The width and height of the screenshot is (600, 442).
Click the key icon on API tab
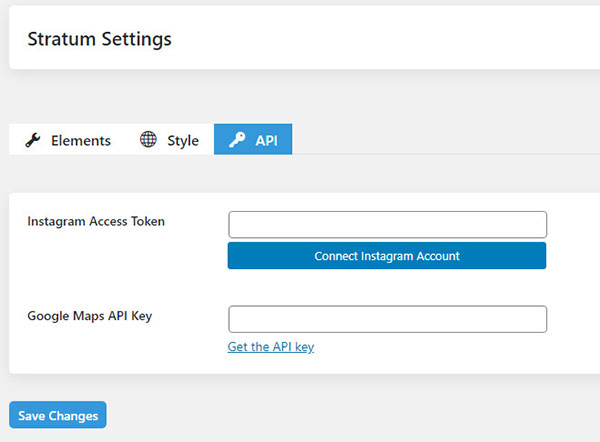point(237,140)
